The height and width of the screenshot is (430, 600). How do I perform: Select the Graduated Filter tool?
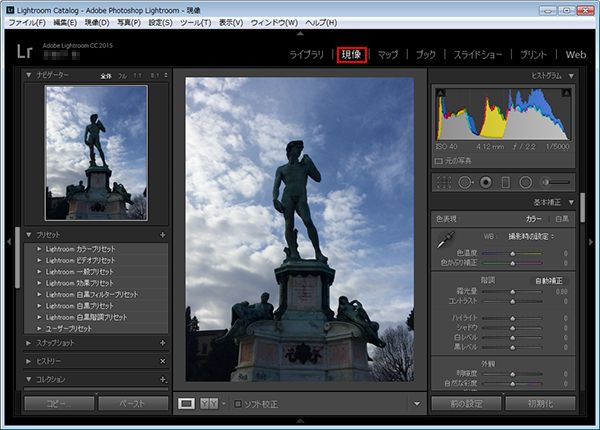505,182
